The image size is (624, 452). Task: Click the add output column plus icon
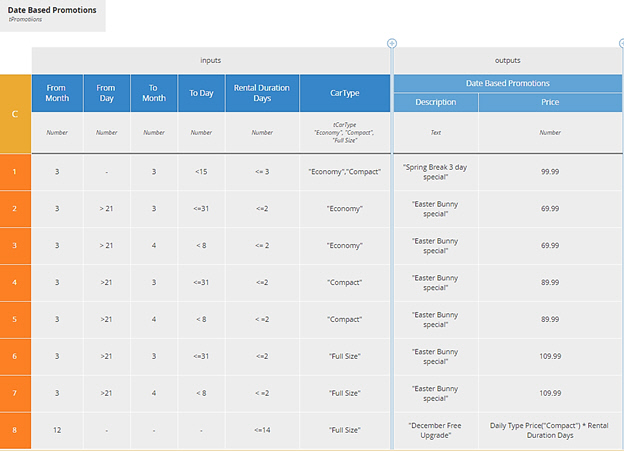point(621,43)
